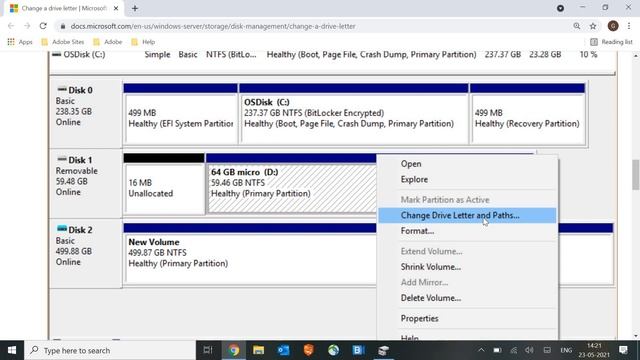Image resolution: width=640 pixels, height=360 pixels.
Task: Click the ENG language indicator
Action: pos(566,350)
